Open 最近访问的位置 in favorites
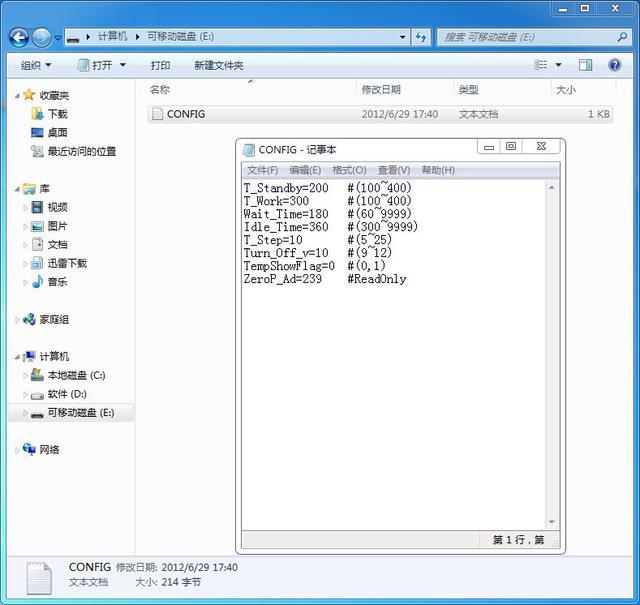The width and height of the screenshot is (640, 605). [82, 151]
